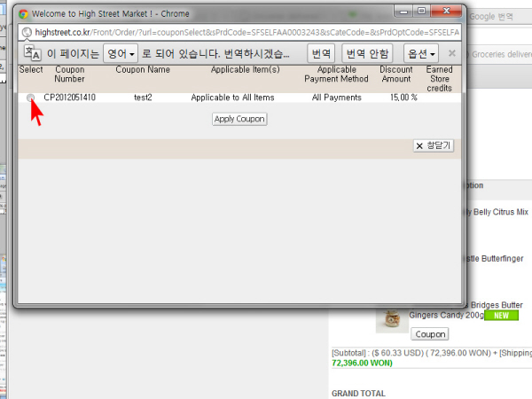Click the Select column header
This screenshot has width=532, height=399.
tap(31, 69)
